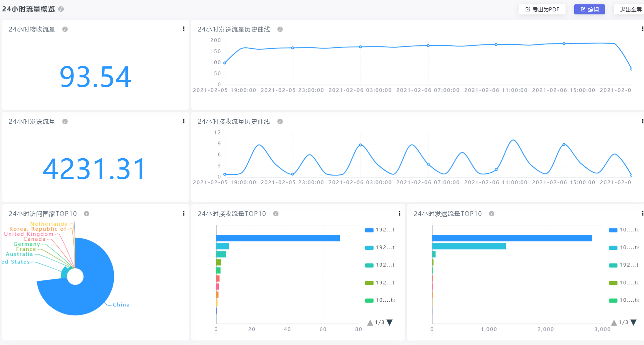Click the Australia label on pie chart
The image size is (644, 345).
pyautogui.click(x=19, y=254)
